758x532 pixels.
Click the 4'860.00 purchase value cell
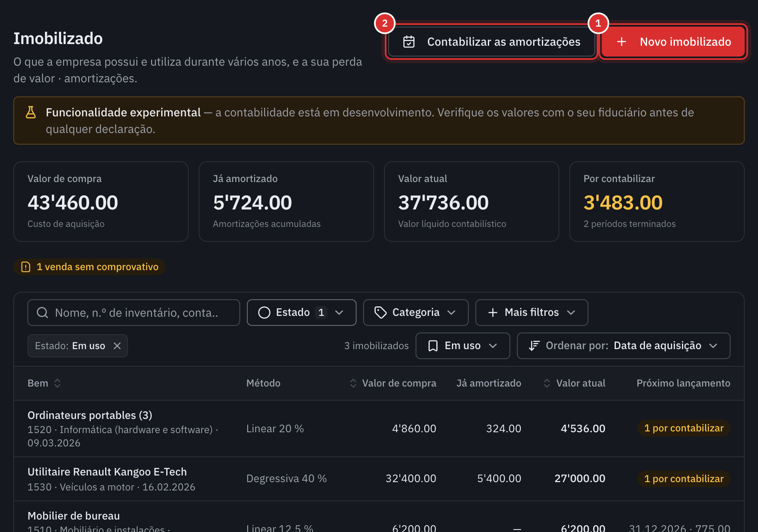414,429
